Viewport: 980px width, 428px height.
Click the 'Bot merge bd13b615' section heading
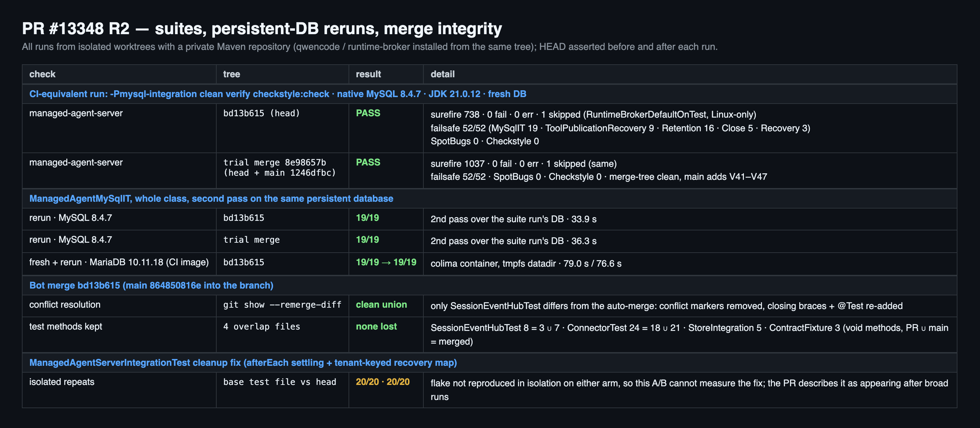(151, 285)
